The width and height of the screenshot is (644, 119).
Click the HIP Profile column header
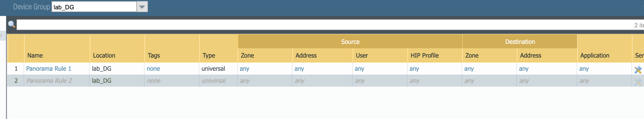click(425, 55)
